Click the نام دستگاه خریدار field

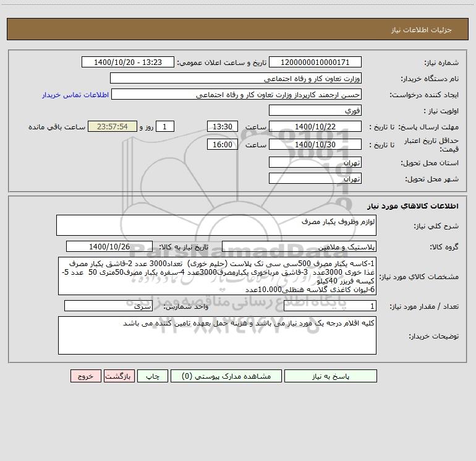click(x=236, y=79)
